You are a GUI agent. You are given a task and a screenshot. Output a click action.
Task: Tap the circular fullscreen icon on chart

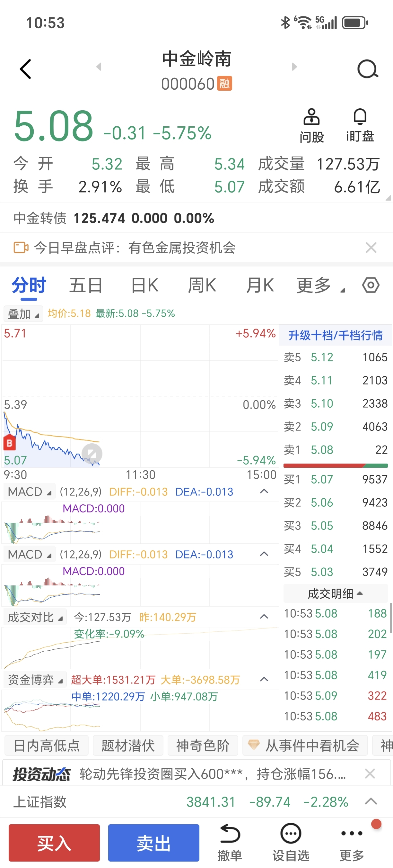tap(92, 454)
